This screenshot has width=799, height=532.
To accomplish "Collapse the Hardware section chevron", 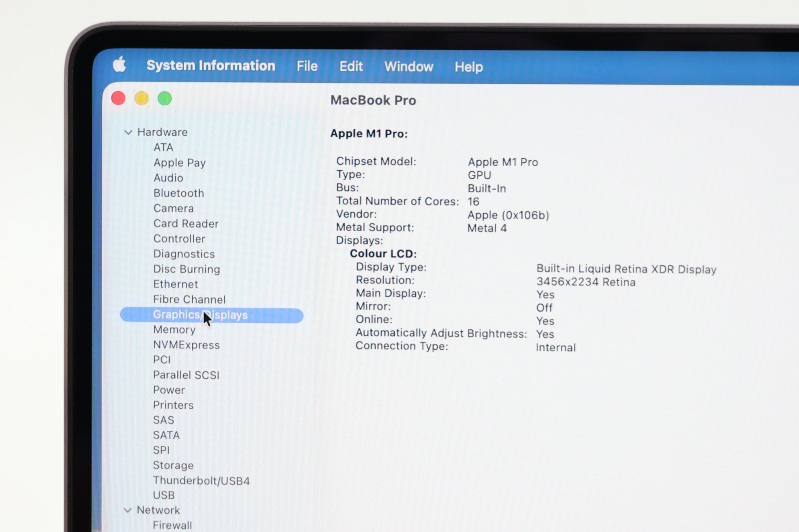I will point(128,132).
